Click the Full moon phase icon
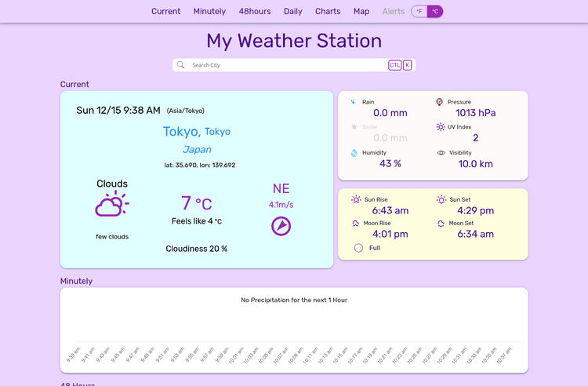 [358, 248]
